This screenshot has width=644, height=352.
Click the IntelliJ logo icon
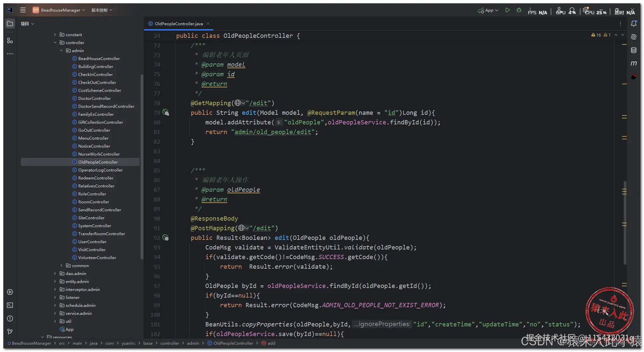[x=10, y=10]
